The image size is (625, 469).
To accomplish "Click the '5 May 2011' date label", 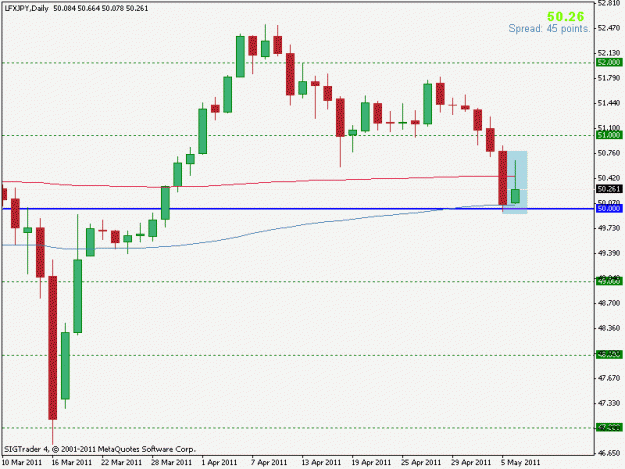I will (521, 462).
